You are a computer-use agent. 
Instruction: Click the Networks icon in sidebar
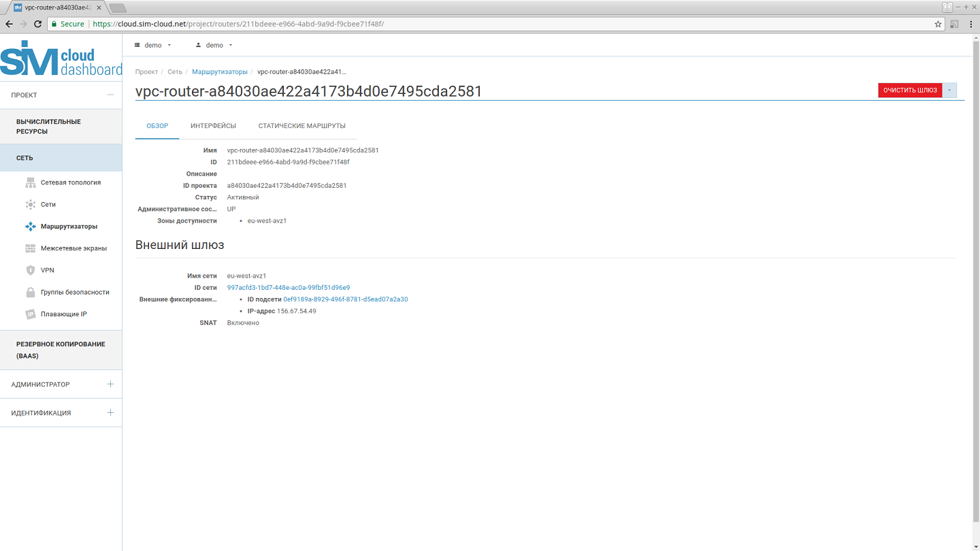coord(30,204)
